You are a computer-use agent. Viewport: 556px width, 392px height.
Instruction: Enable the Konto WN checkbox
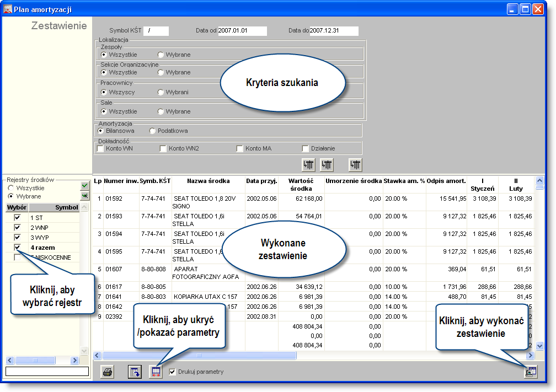pos(100,148)
